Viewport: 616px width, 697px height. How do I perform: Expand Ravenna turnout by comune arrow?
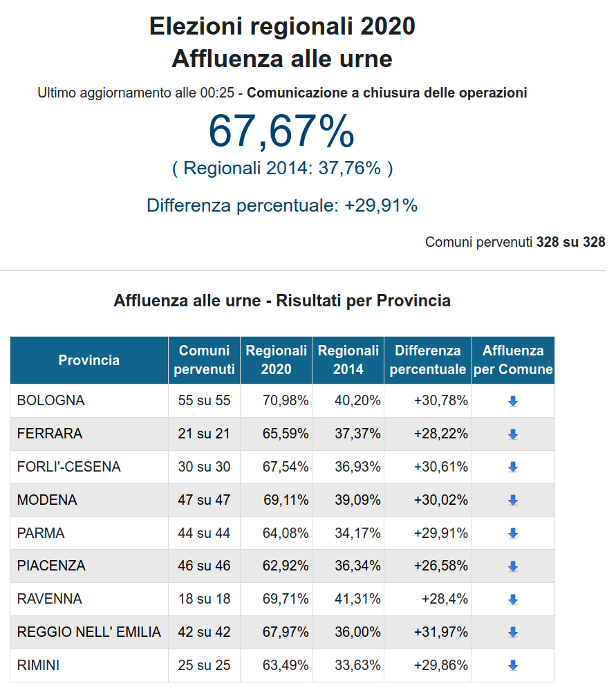[513, 600]
